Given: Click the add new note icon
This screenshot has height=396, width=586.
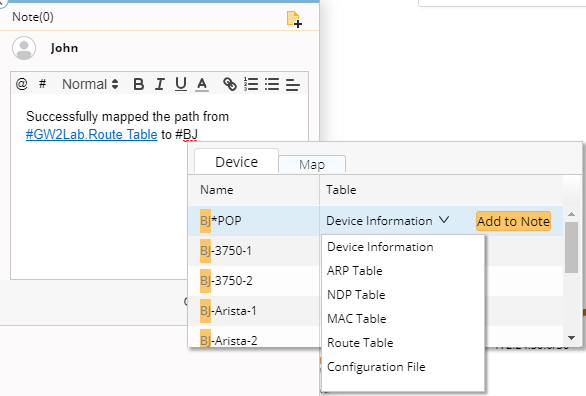Looking at the screenshot, I should pos(294,19).
